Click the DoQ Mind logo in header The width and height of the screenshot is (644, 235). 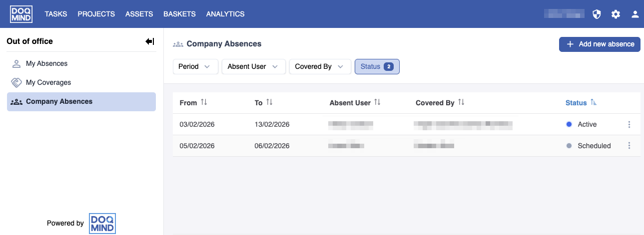pyautogui.click(x=21, y=14)
